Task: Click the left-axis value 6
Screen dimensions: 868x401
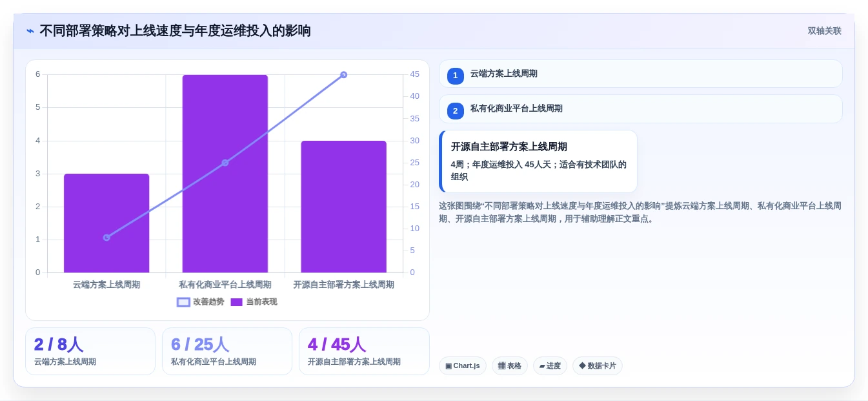Action: pos(38,74)
